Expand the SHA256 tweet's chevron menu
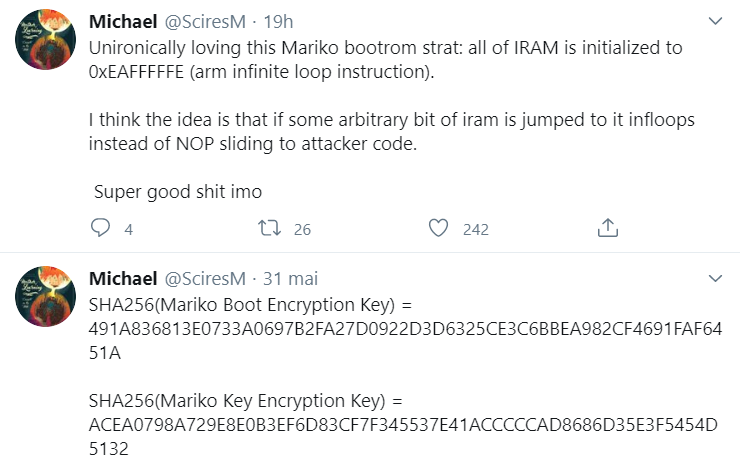 715,278
